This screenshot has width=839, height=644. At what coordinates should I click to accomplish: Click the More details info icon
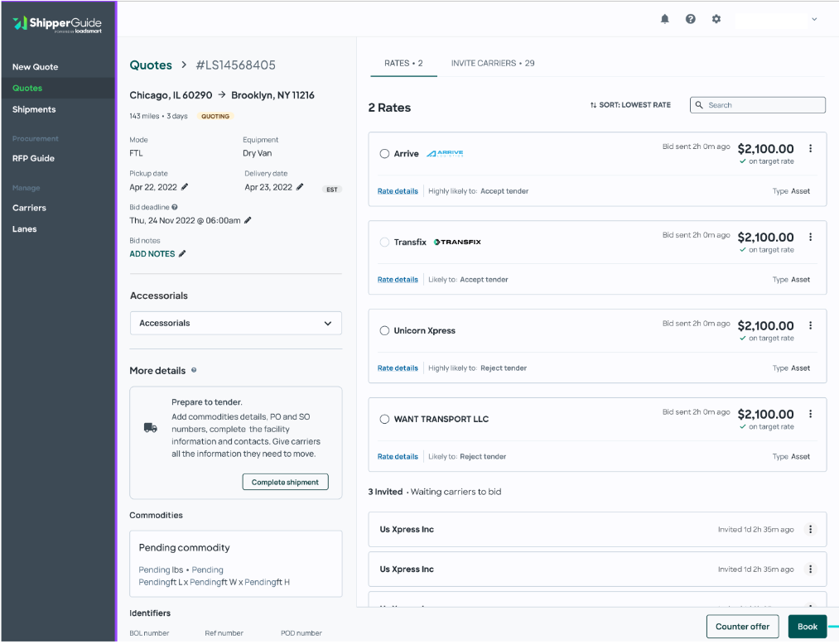(x=194, y=370)
